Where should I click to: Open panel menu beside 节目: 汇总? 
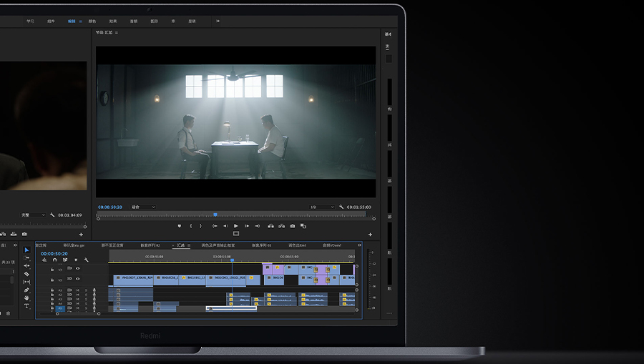[x=117, y=32]
